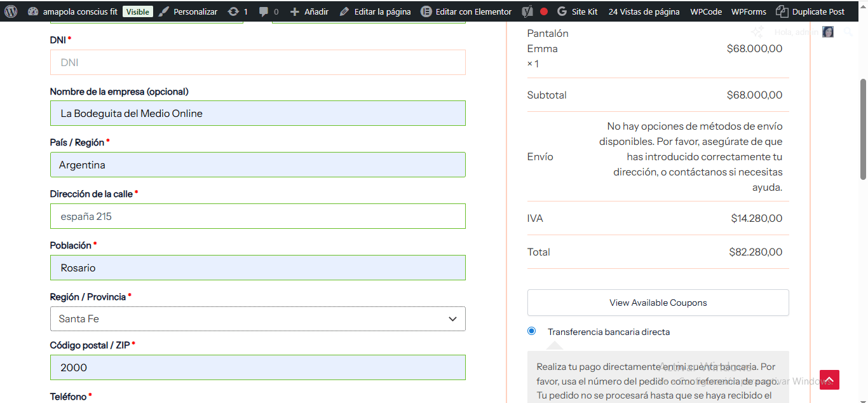Click the Yoast SEO icon in admin bar
Viewport: 868px width, 403px height.
[x=527, y=11]
